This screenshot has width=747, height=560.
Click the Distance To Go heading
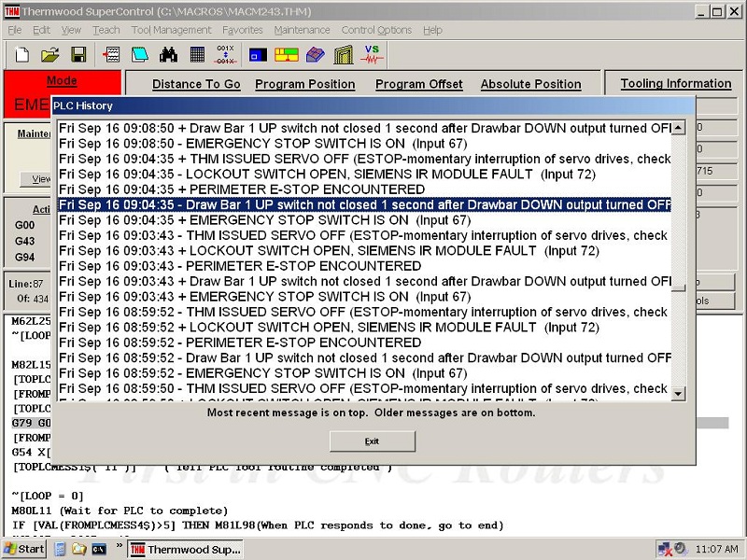196,84
